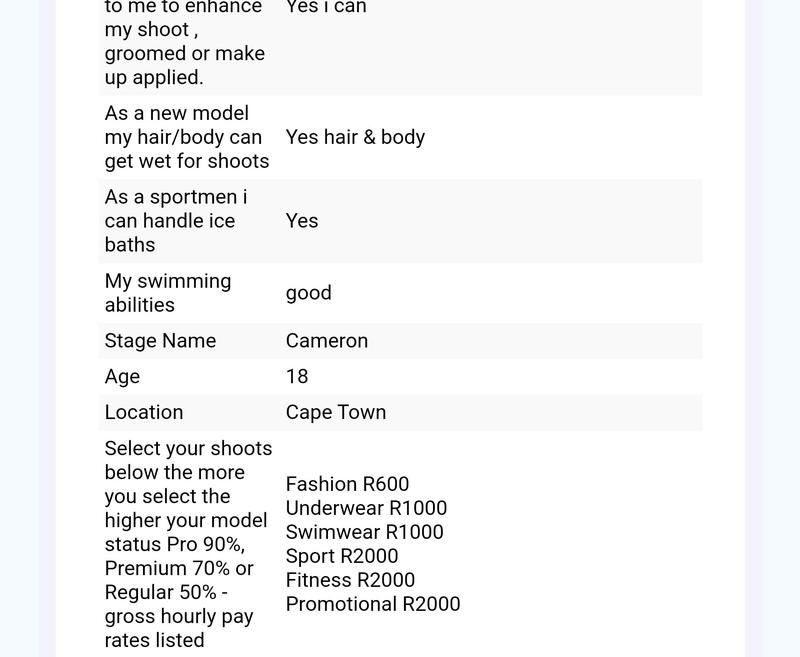Click the 'Cape Town' location value
The width and height of the screenshot is (800, 657).
point(335,413)
